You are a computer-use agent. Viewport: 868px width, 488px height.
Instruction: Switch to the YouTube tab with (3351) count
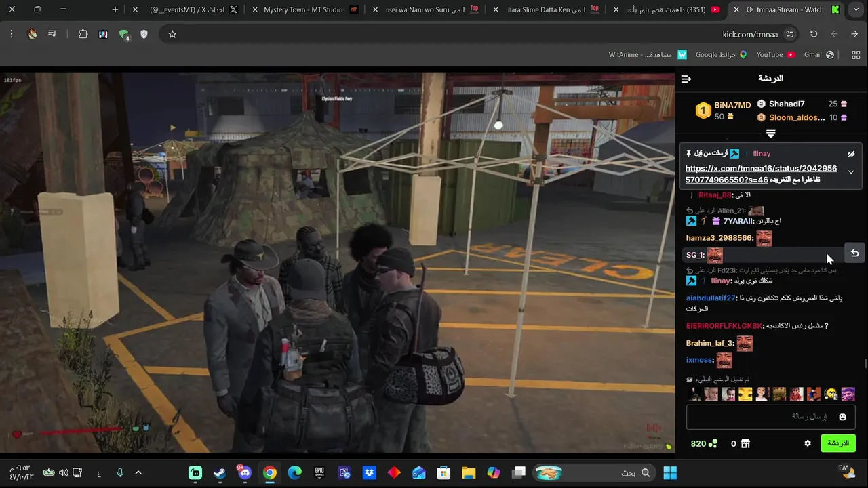[x=667, y=9]
